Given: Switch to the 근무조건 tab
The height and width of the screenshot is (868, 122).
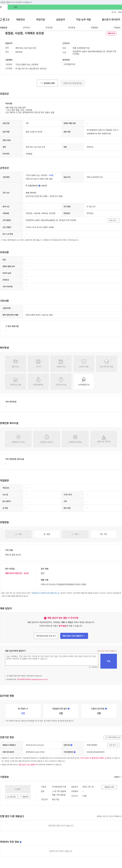Looking at the screenshot, I should [26, 28].
